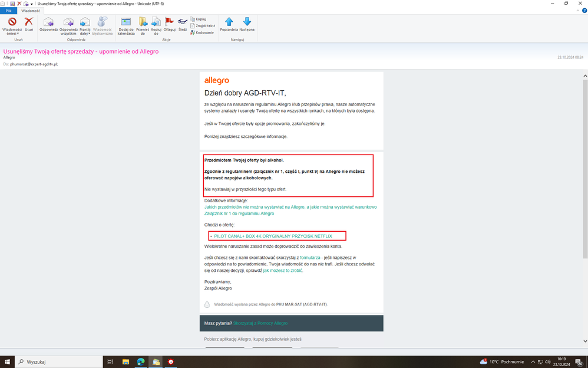Click the save icon in quick access toolbar

click(x=12, y=4)
